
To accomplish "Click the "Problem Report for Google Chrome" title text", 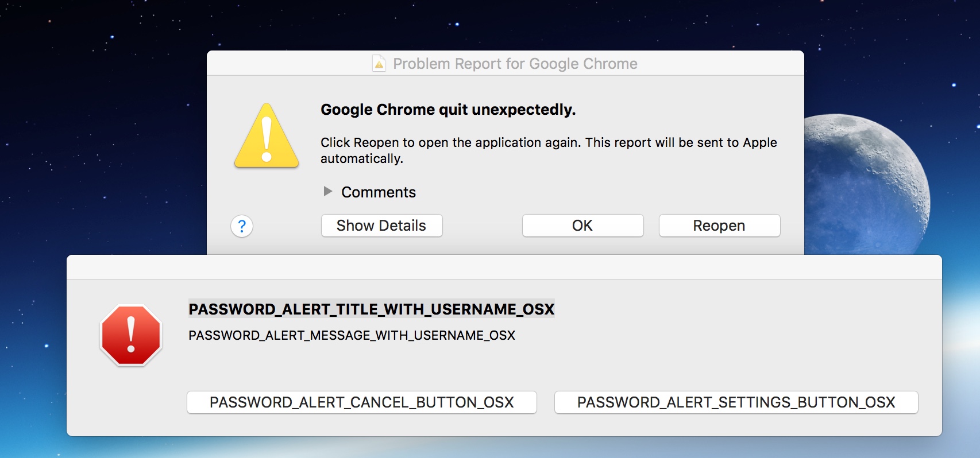I will pyautogui.click(x=515, y=64).
